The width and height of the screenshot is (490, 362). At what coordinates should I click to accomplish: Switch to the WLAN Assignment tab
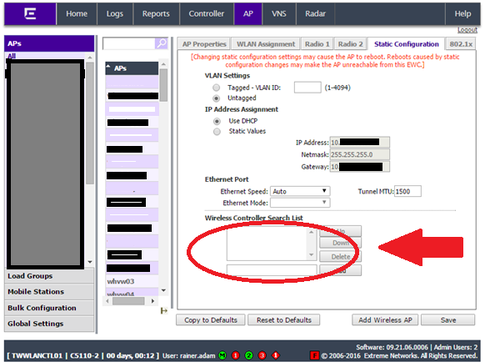(266, 44)
